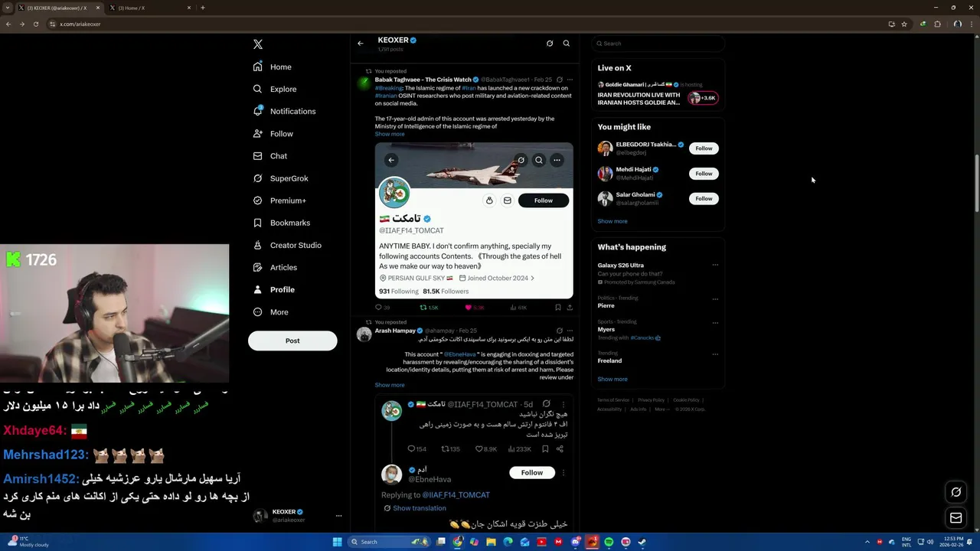Viewport: 980px width, 551px height.
Task: Click the Creator Studio sidebar icon
Action: point(258,245)
